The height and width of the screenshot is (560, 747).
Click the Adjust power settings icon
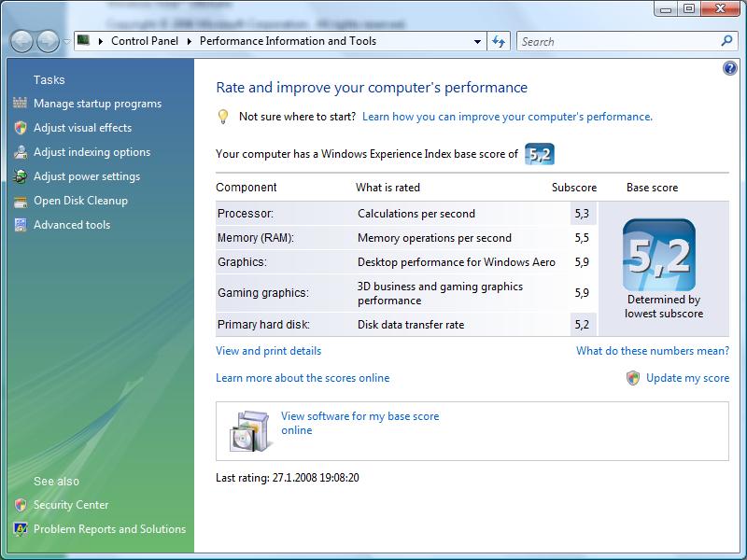20,176
